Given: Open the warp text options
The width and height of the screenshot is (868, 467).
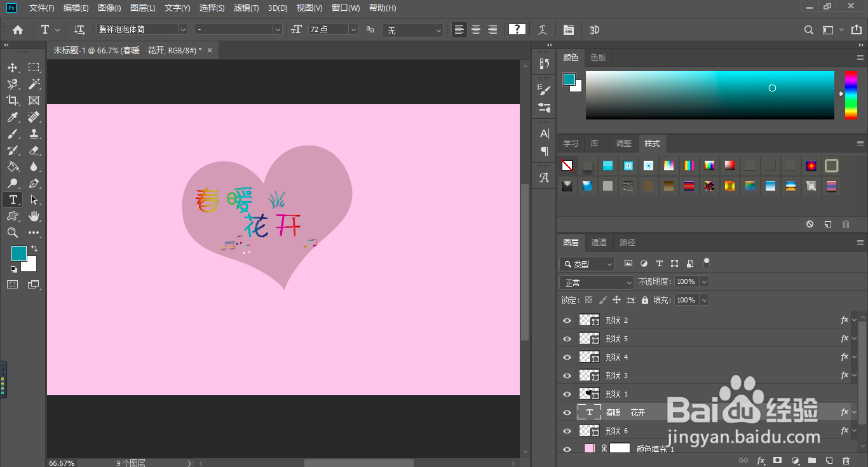Looking at the screenshot, I should [542, 30].
